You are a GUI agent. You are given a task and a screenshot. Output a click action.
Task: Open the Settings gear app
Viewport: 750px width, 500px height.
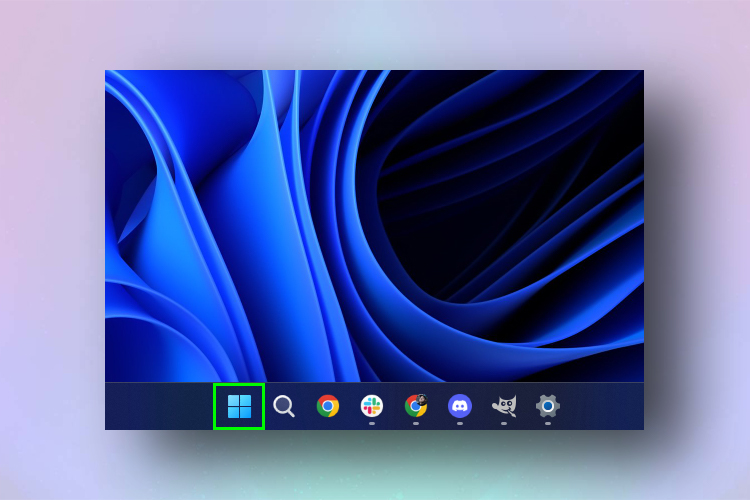(x=548, y=406)
